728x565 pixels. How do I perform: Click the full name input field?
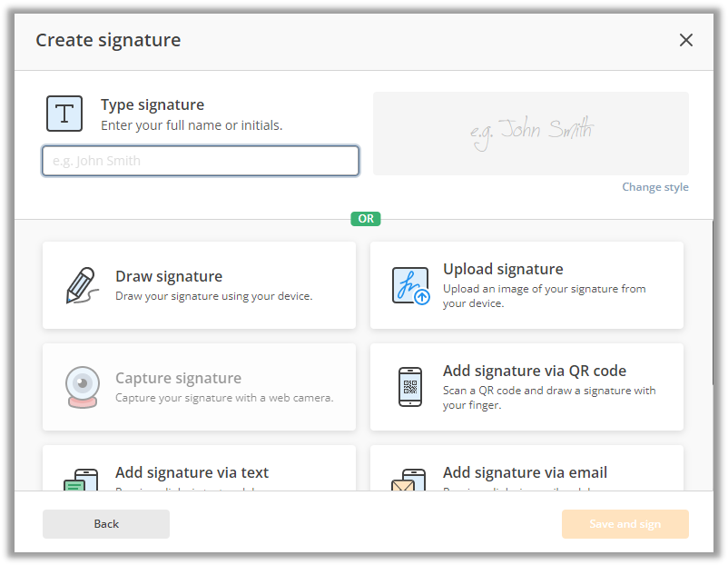[201, 161]
